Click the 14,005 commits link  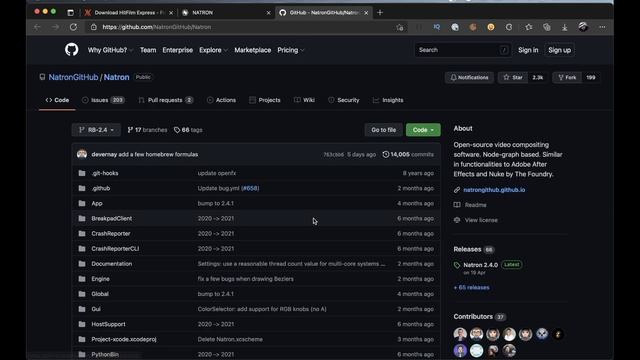pyautogui.click(x=408, y=154)
